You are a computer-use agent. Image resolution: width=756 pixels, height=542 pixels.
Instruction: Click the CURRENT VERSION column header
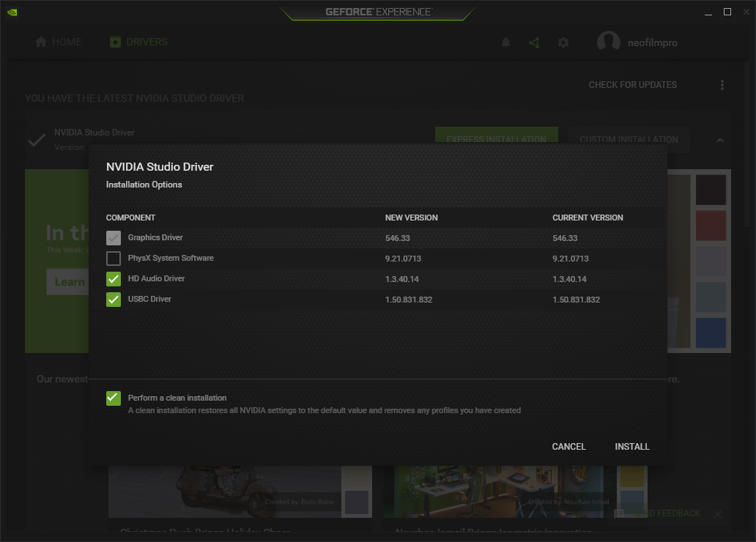coord(588,218)
